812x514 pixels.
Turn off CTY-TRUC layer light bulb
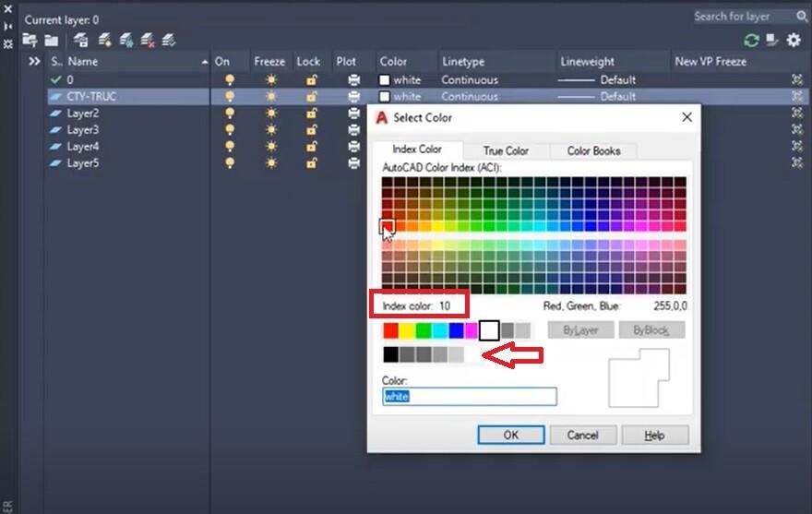pyautogui.click(x=230, y=96)
